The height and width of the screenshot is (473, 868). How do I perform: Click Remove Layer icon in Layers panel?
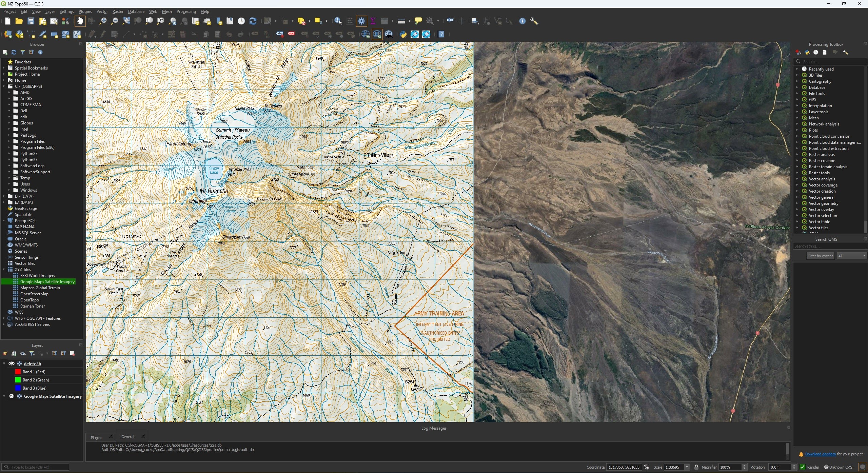click(72, 353)
